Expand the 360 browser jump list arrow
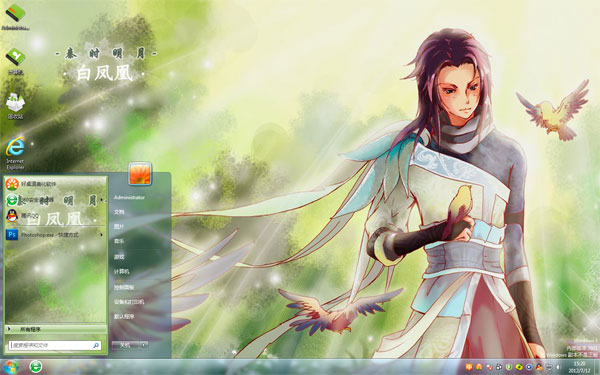 point(102,200)
